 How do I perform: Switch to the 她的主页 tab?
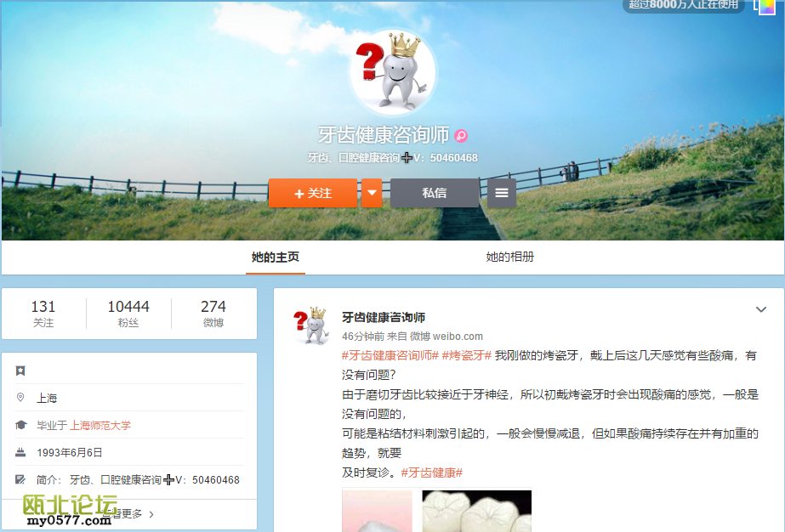pyautogui.click(x=275, y=257)
